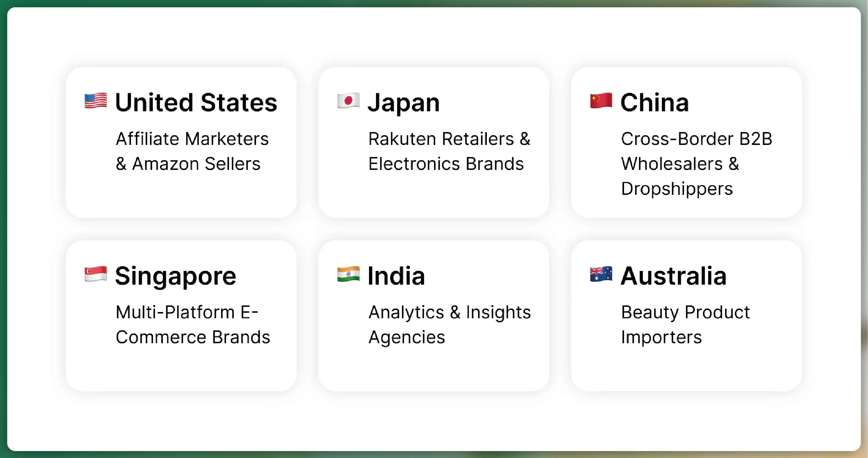
Task: Click Multi-Platform E-Commerce Brands text
Action: click(x=193, y=325)
